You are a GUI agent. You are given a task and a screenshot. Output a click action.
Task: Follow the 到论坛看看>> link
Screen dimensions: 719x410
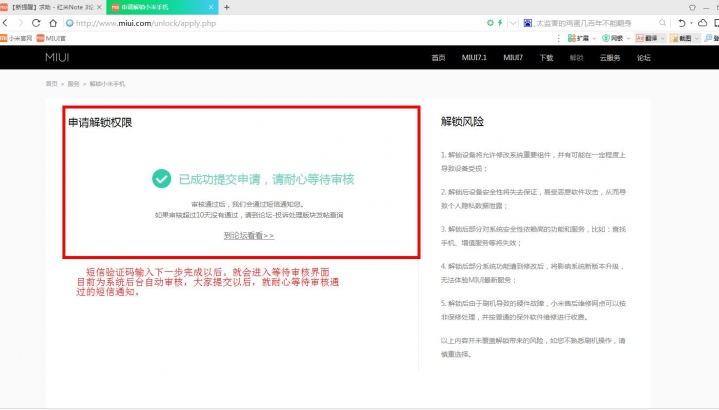coord(249,236)
